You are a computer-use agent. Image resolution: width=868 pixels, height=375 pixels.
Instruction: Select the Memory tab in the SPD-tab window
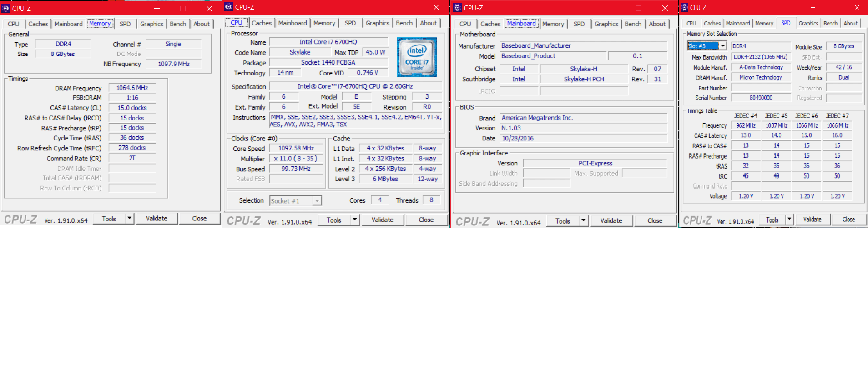(764, 24)
